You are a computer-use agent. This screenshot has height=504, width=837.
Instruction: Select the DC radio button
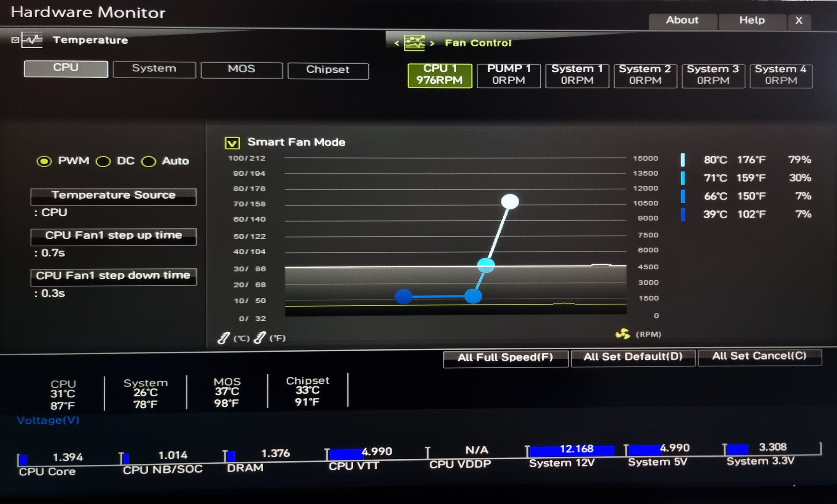pos(103,161)
